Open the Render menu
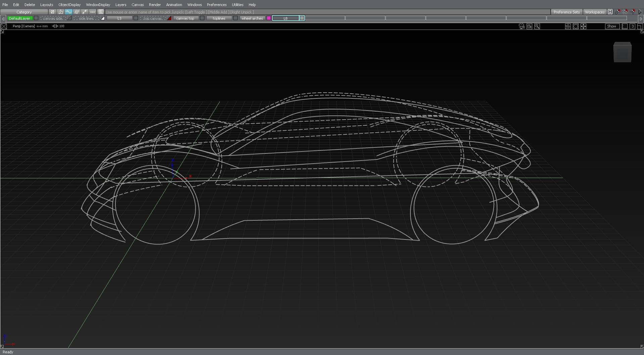Viewport: 644px width, 355px height. tap(155, 4)
